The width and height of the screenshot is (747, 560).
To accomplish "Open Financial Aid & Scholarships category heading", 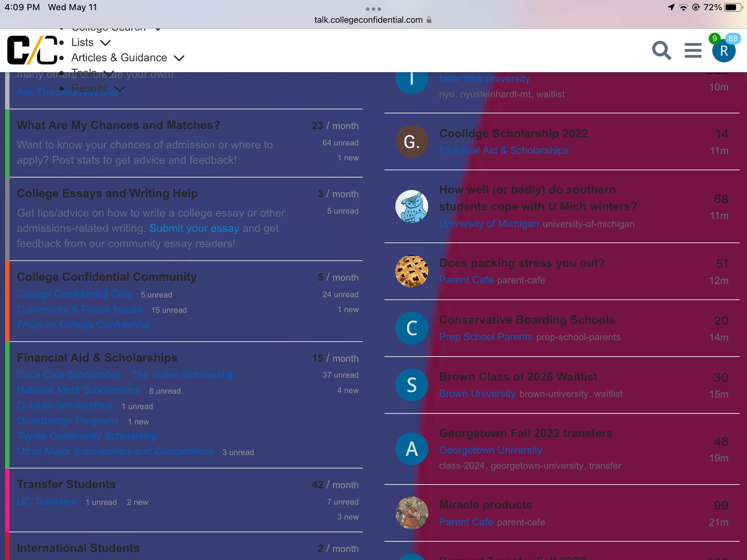I will [97, 358].
